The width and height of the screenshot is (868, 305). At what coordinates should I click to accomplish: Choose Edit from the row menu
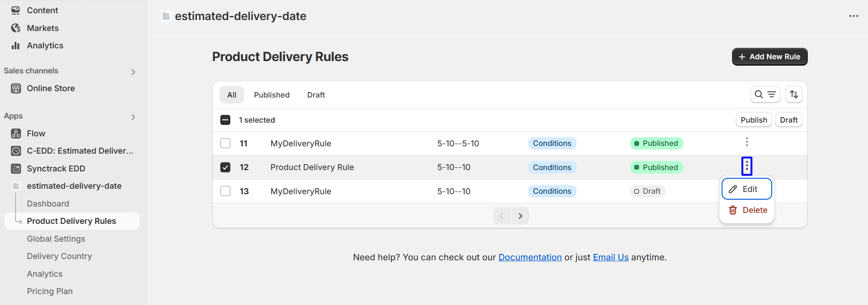point(747,189)
